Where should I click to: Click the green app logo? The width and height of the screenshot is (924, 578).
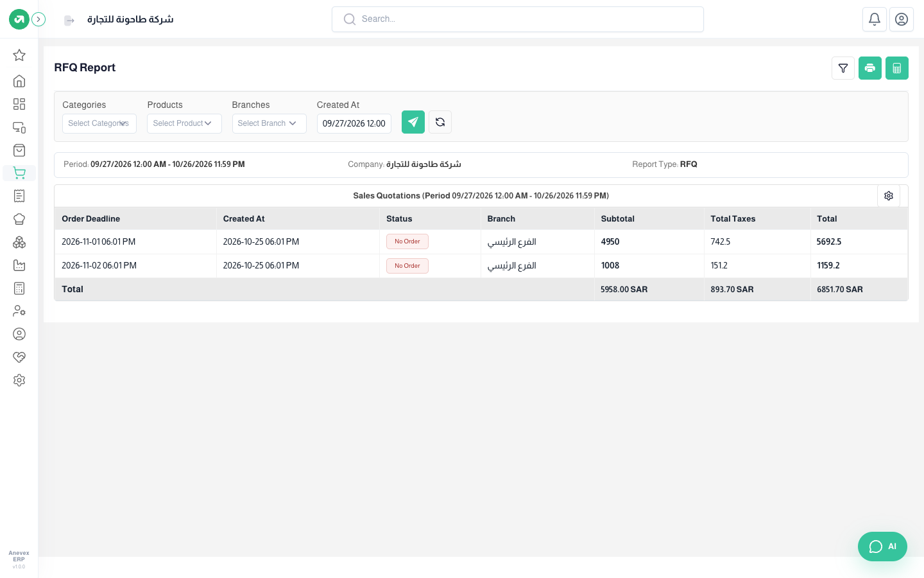coord(19,19)
